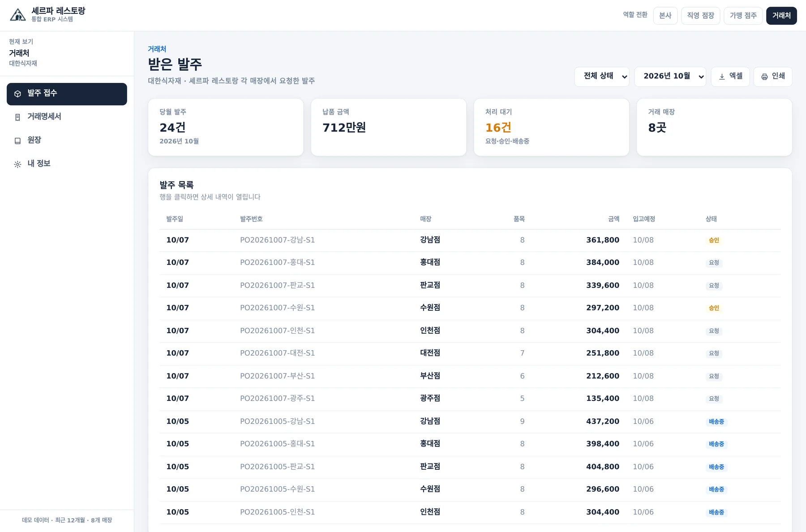This screenshot has height=532, width=806.
Task: Click the download icon on 엑셀 button
Action: point(722,77)
